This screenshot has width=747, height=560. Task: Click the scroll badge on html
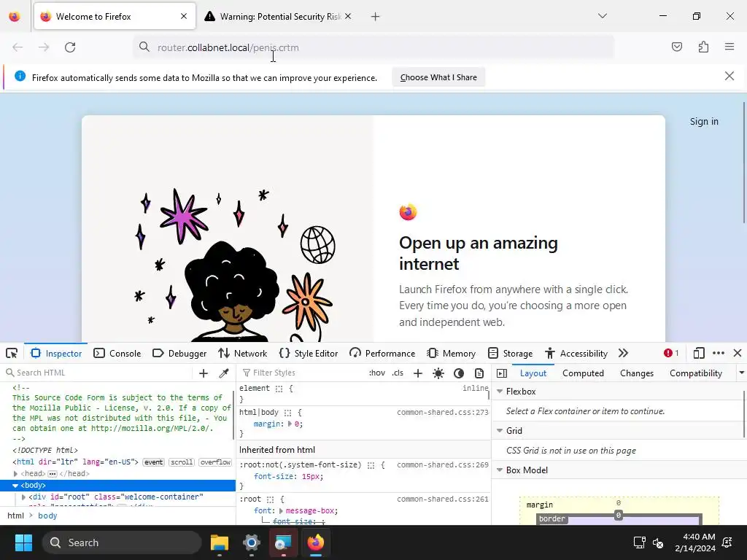point(182,462)
